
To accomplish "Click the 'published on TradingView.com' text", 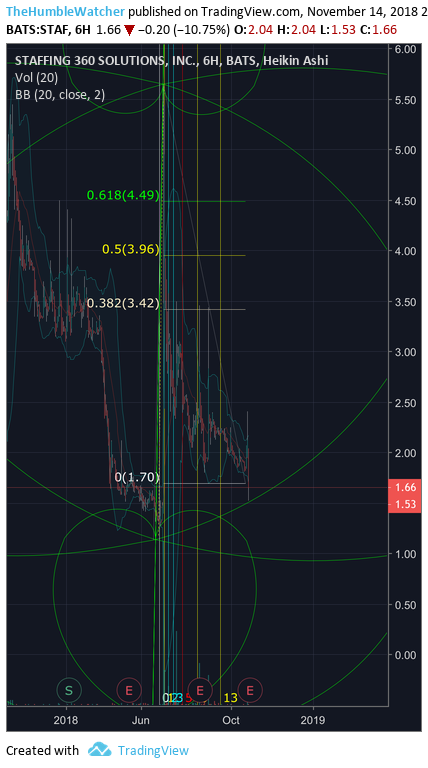I will click(215, 12).
